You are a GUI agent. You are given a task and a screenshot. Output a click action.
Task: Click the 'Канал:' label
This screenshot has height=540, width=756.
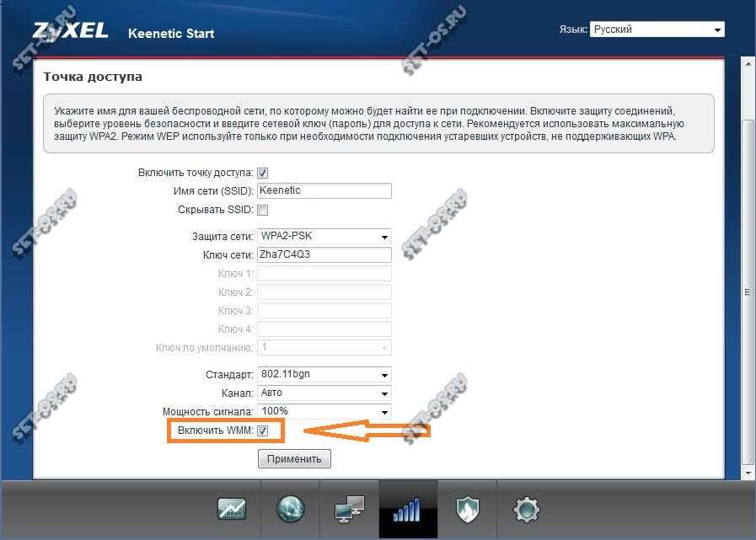(237, 393)
